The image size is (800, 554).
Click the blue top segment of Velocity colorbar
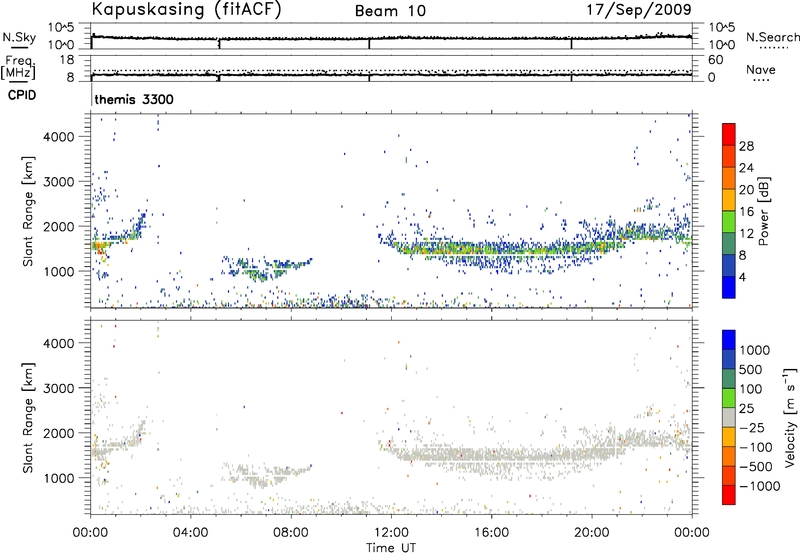tap(729, 340)
